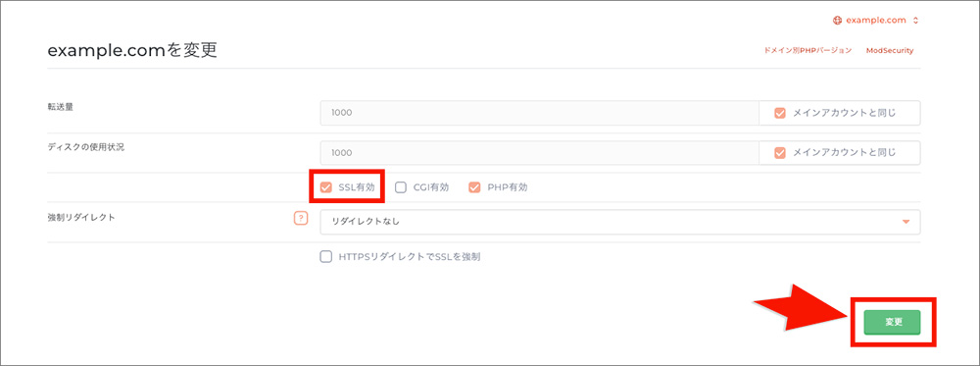The image size is (980, 366).
Task: Click the 強制リダイレクト label
Action: [x=80, y=218]
